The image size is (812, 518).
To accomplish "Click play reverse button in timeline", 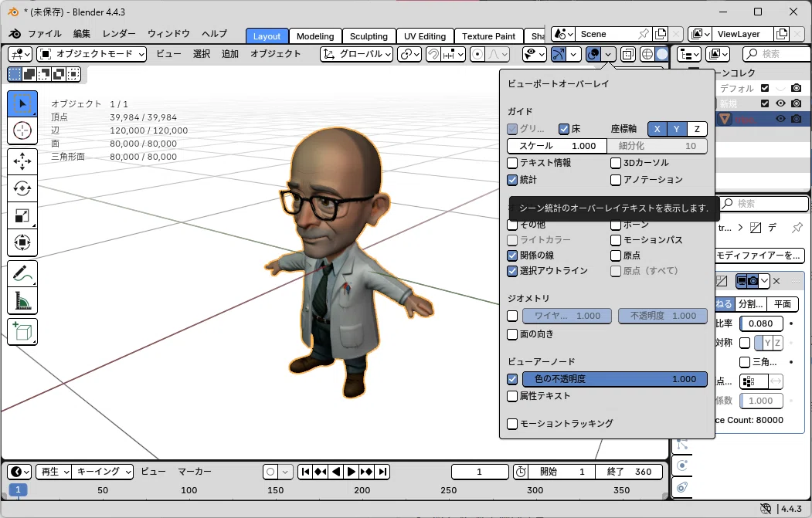I will 336,472.
